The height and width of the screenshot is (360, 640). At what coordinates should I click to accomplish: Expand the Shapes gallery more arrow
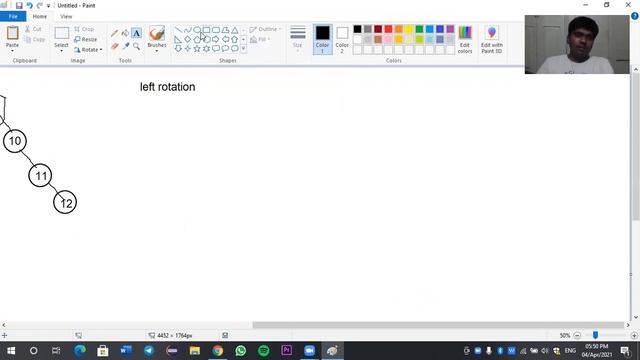244,49
